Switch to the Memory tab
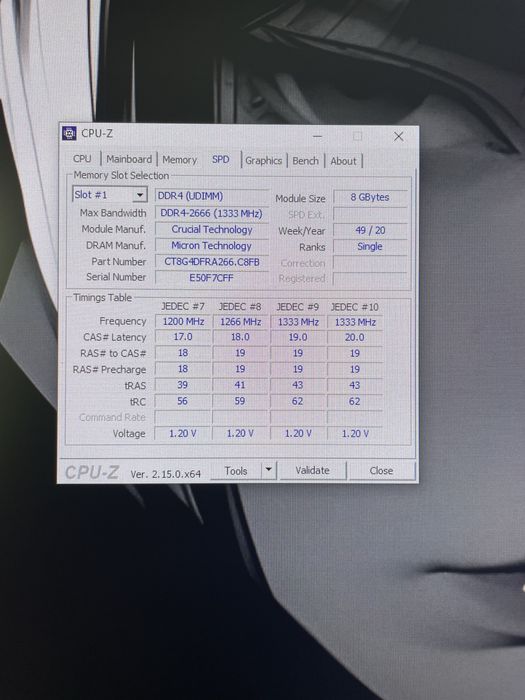Image resolution: width=525 pixels, height=700 pixels. 179,160
